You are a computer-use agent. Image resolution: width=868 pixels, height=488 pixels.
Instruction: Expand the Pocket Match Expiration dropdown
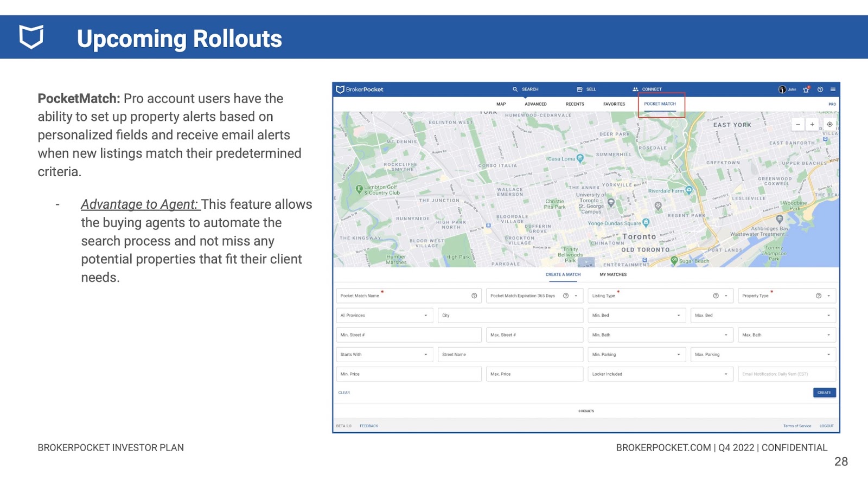[576, 296]
